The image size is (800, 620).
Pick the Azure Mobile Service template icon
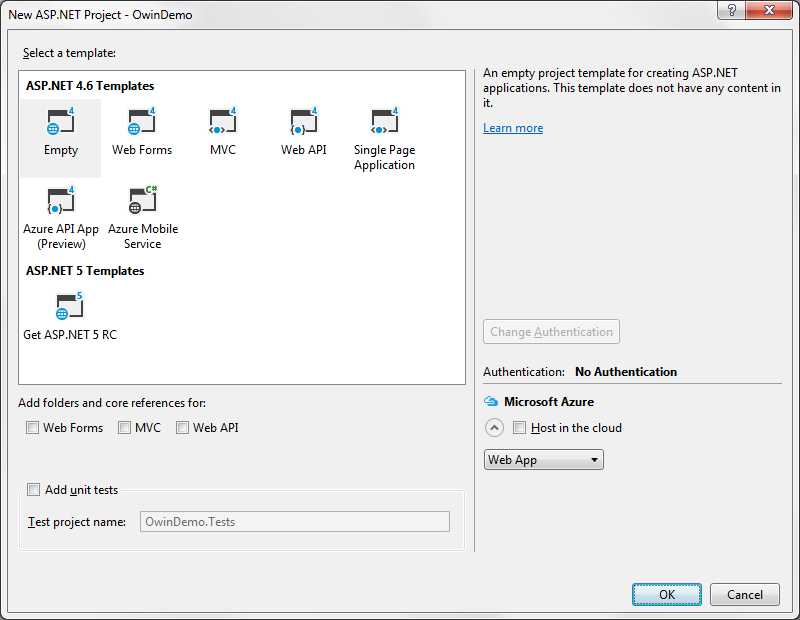coord(142,200)
